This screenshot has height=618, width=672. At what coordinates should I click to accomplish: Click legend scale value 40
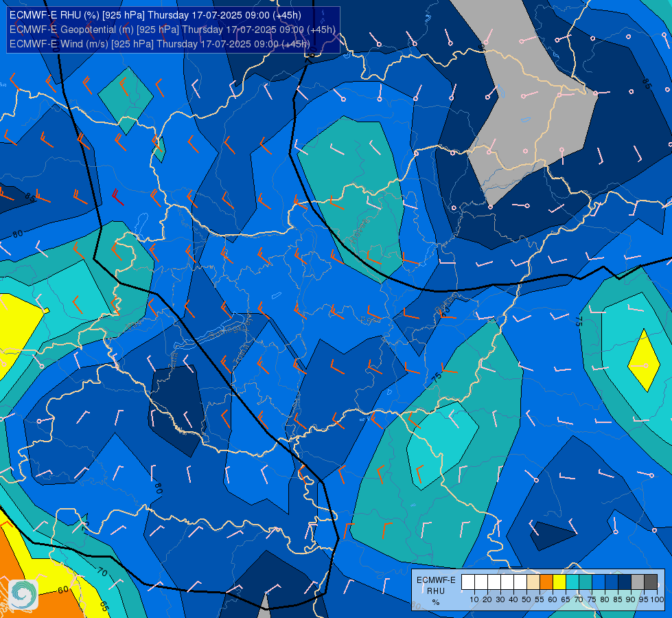pyautogui.click(x=513, y=599)
